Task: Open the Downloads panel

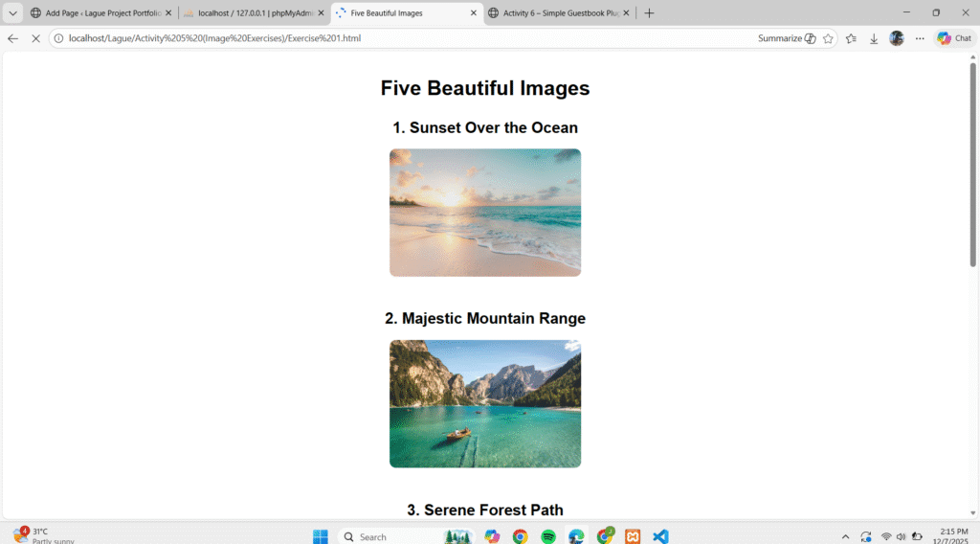Action: [x=874, y=38]
